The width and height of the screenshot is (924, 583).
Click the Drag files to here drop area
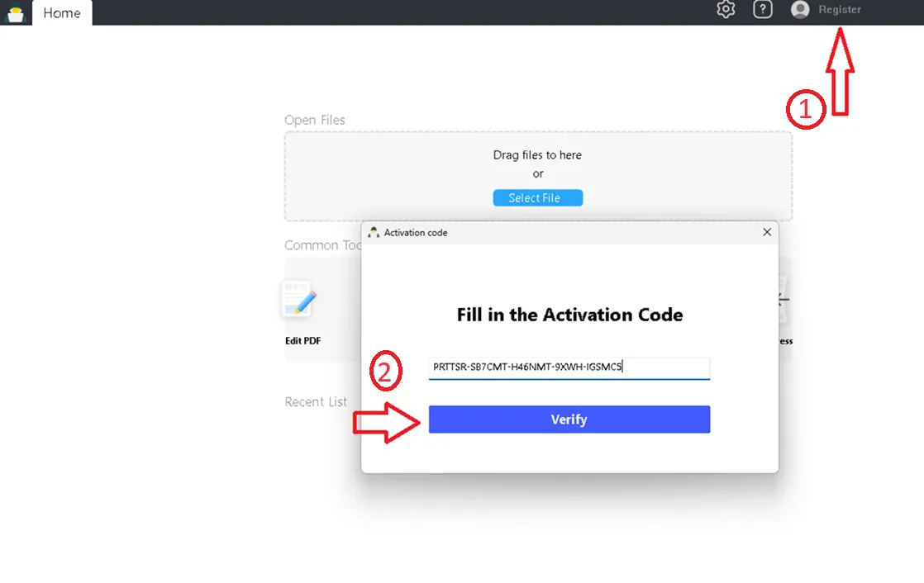point(537,164)
